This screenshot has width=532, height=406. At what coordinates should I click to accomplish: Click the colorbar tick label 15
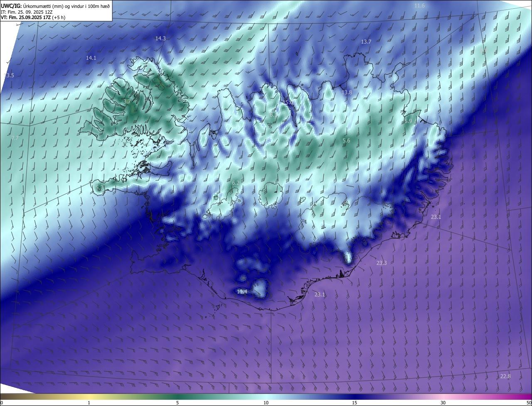(x=355, y=403)
